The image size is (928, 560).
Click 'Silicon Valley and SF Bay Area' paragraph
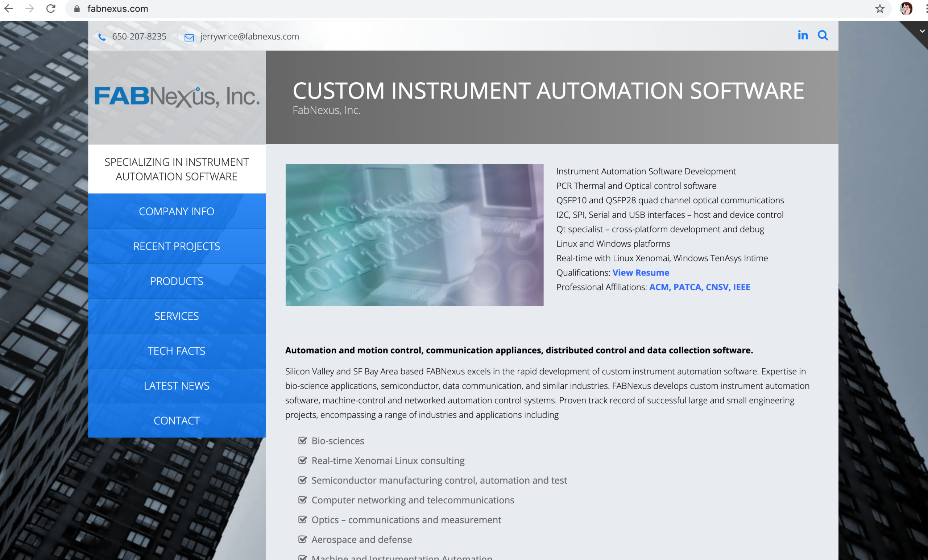(547, 393)
